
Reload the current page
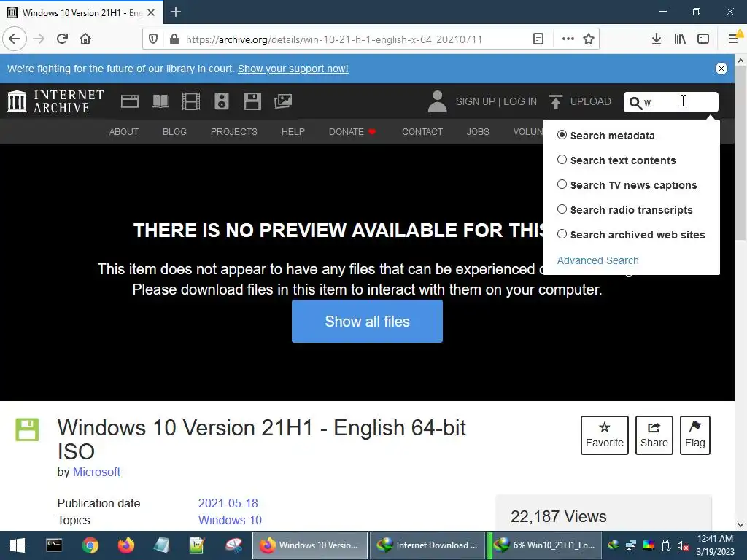pos(63,39)
